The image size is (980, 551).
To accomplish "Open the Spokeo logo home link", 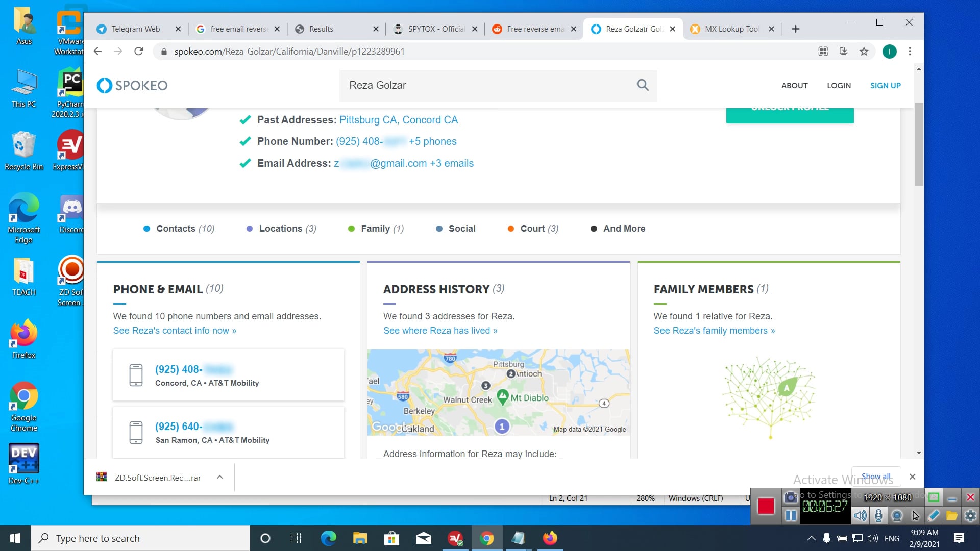I will click(x=132, y=85).
